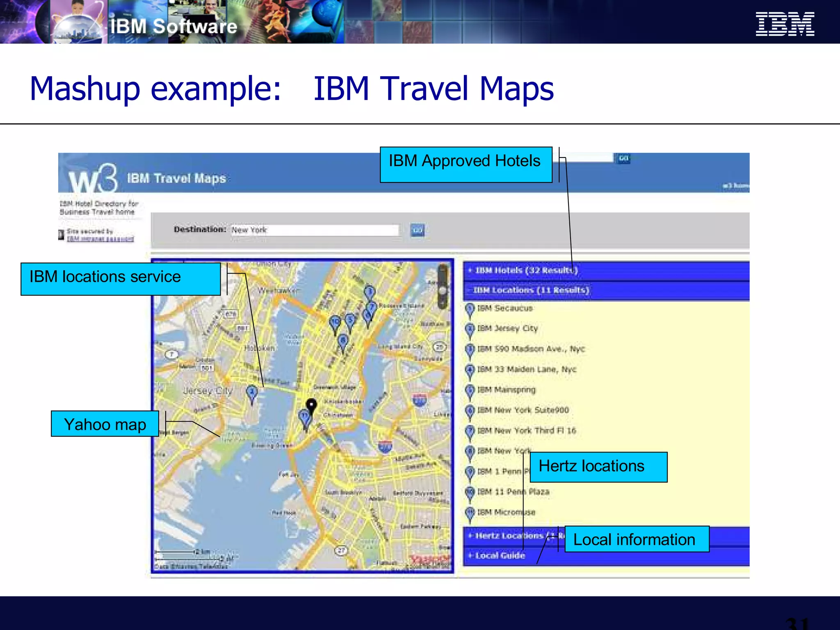840x630 pixels.
Task: Click the Destination input field containing New York
Action: tap(315, 230)
